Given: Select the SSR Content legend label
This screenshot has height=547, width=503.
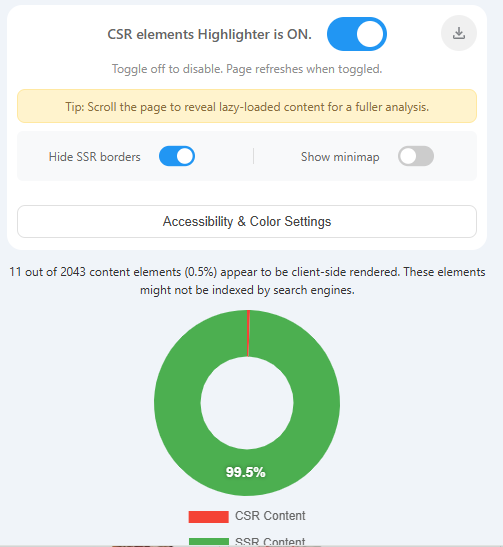Looking at the screenshot, I should 270,541.
